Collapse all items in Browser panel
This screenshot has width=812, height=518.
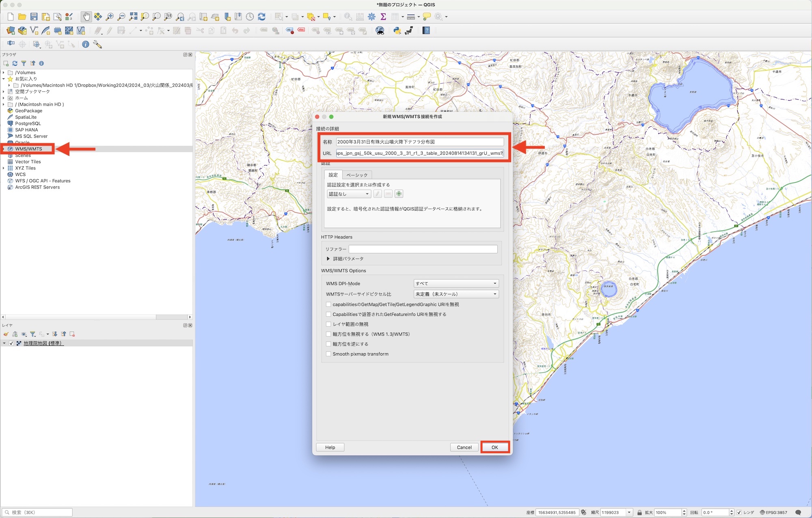(x=32, y=63)
